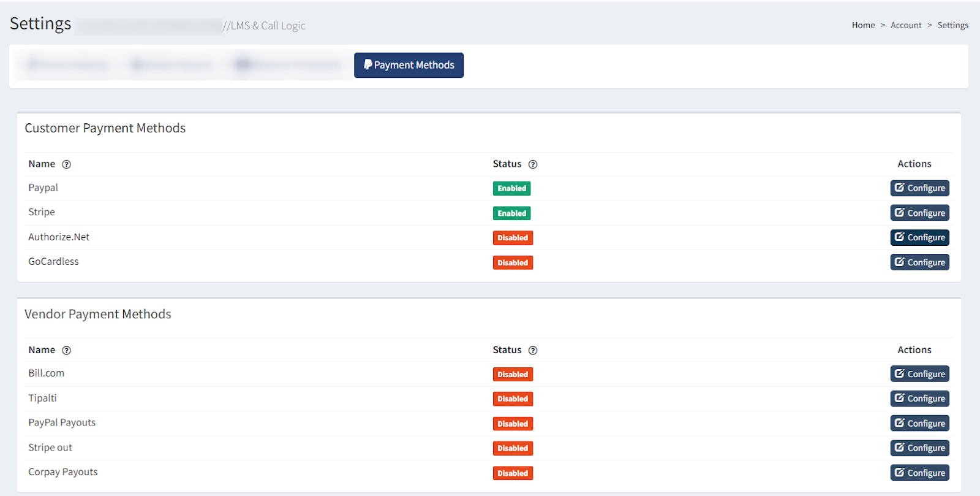
Task: Click help icon beside Vendor Name header
Action: [x=67, y=350]
